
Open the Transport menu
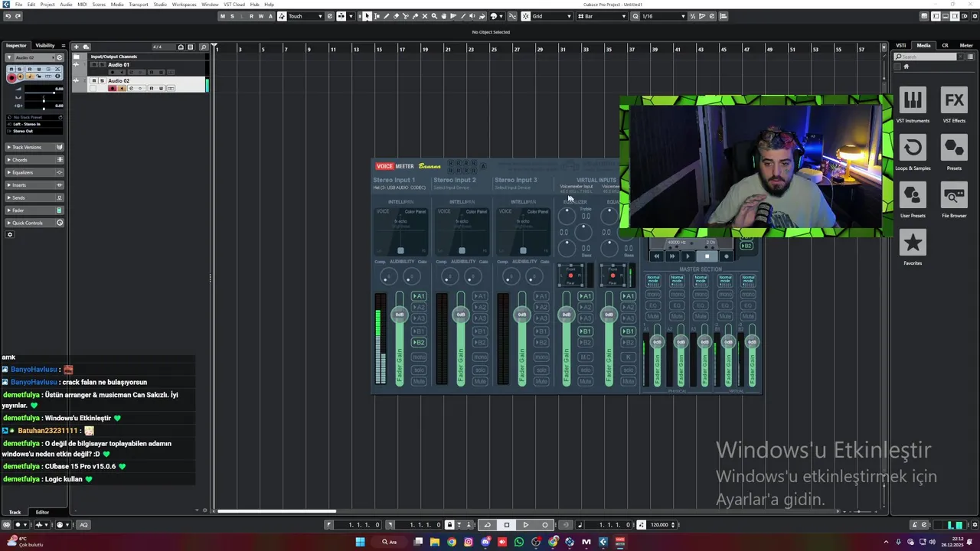pos(139,5)
